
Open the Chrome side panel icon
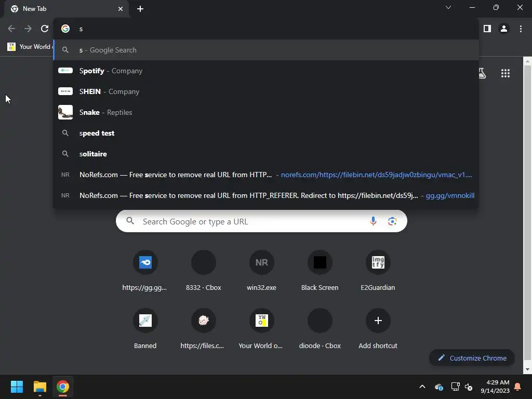(487, 29)
